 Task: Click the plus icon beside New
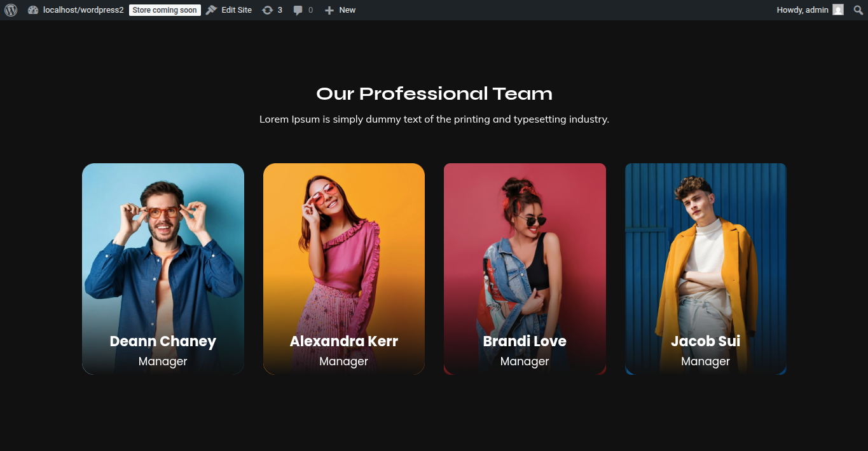(x=329, y=10)
